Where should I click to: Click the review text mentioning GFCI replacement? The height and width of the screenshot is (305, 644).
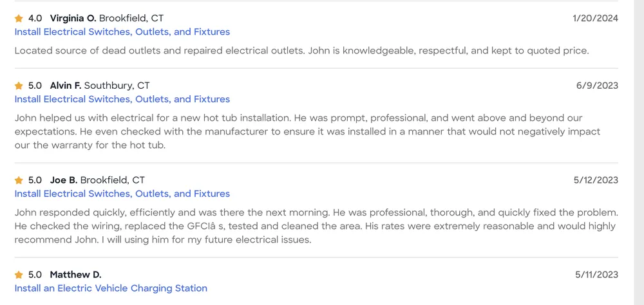(315, 226)
